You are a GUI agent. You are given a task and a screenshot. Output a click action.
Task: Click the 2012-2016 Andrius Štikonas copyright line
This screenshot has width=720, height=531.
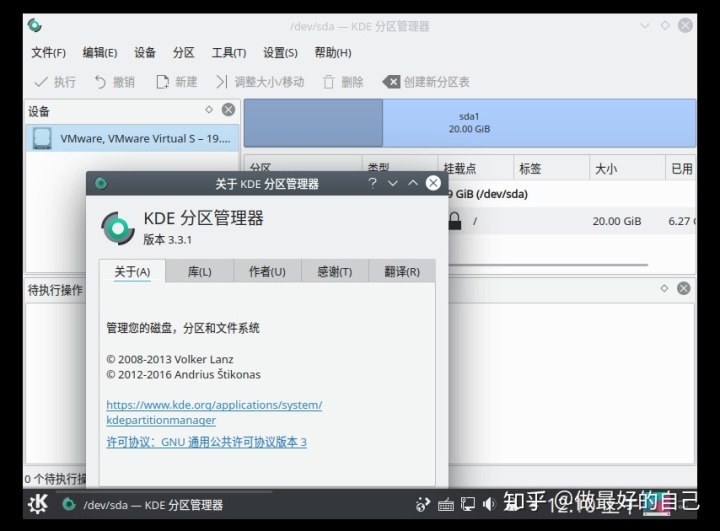pyautogui.click(x=184, y=375)
